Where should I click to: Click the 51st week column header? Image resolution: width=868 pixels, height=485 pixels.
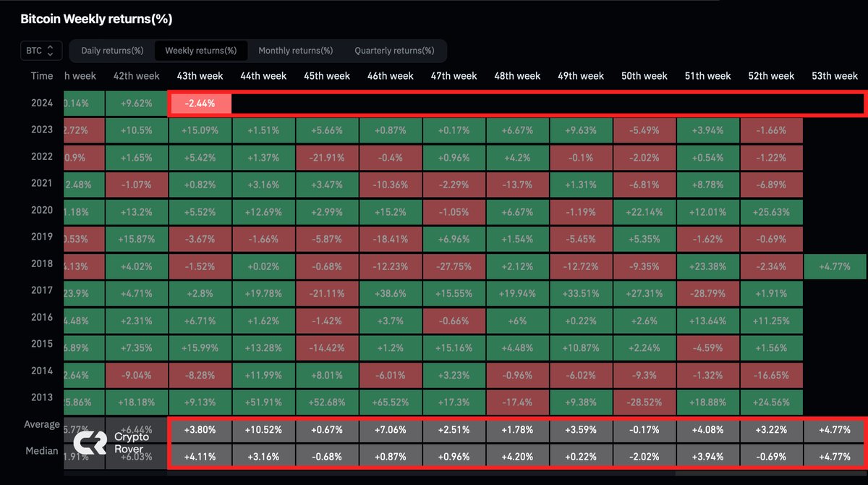[707, 76]
